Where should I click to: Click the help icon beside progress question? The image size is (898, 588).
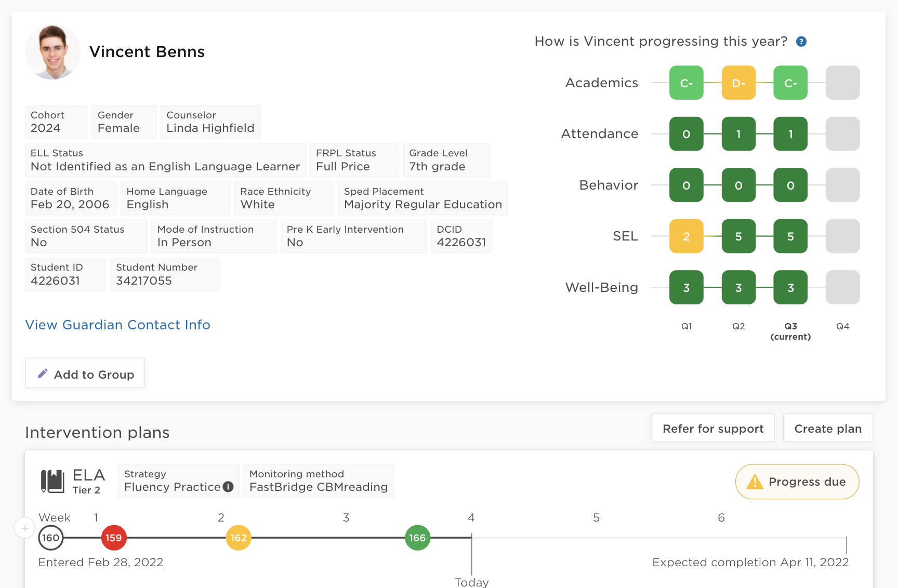point(801,42)
